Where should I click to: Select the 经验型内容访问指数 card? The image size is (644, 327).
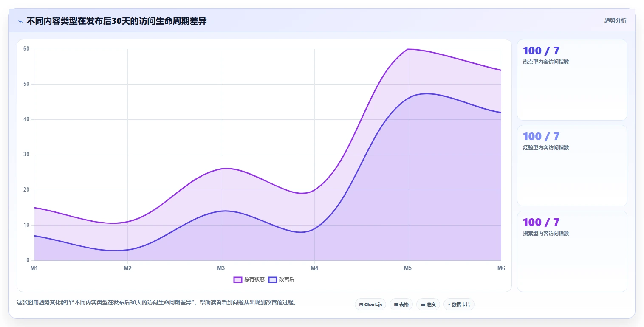tap(572, 166)
